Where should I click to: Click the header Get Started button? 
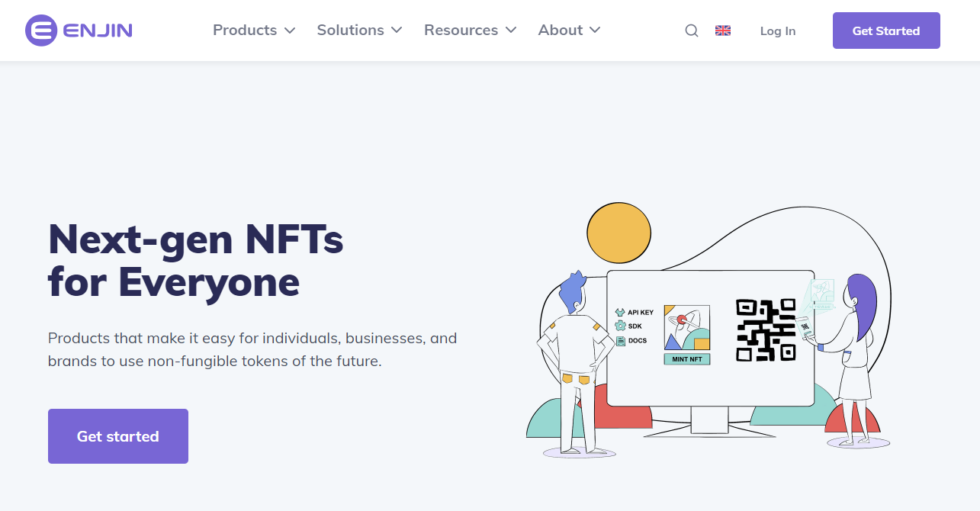point(886,31)
